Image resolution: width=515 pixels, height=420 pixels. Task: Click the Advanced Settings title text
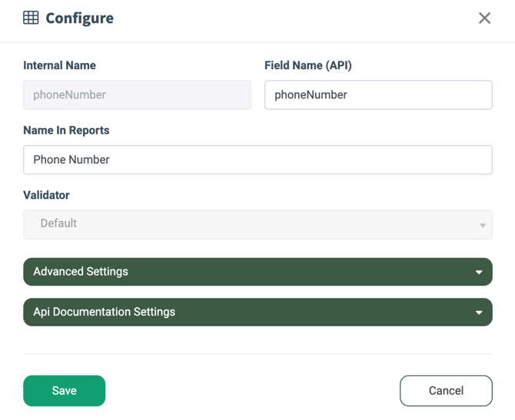[x=81, y=272]
